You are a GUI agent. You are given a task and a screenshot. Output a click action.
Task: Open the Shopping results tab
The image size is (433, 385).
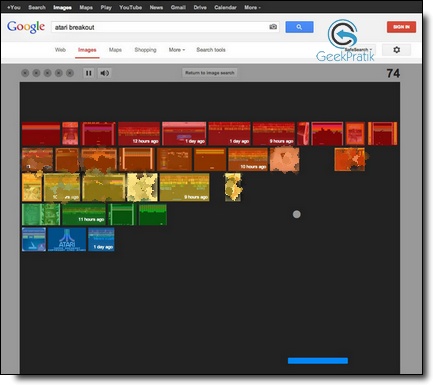coord(145,50)
